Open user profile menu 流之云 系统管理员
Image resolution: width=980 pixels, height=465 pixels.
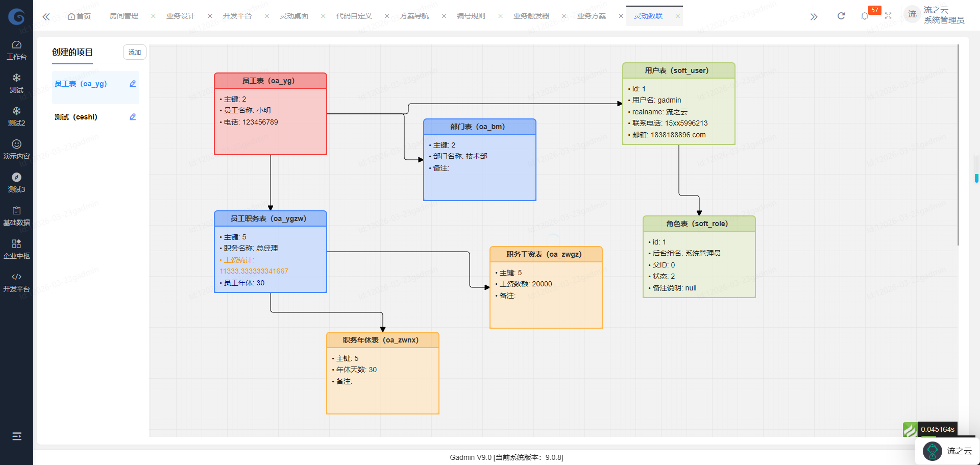[935, 15]
